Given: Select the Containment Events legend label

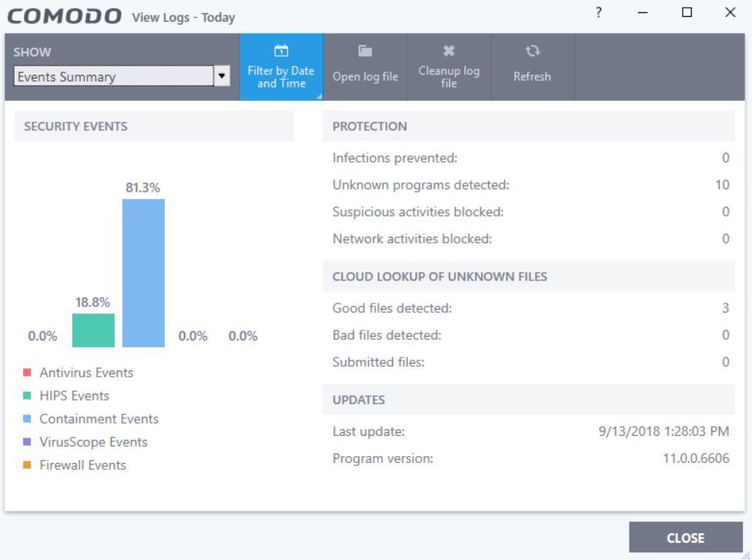Looking at the screenshot, I should [99, 418].
